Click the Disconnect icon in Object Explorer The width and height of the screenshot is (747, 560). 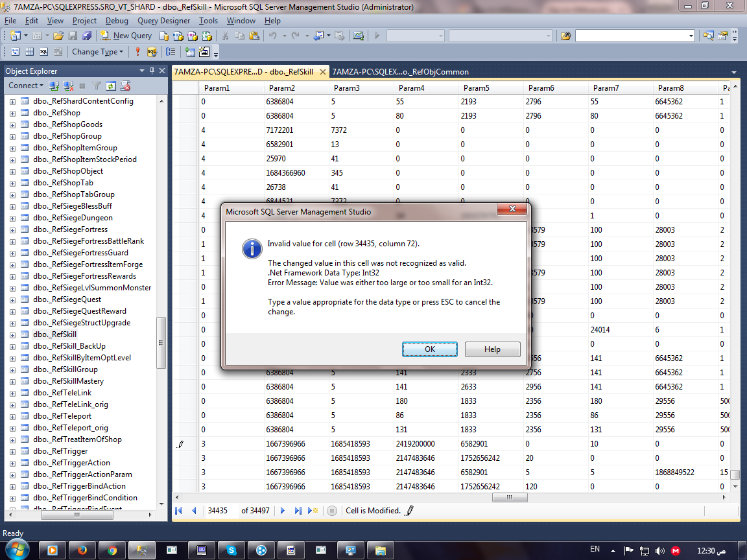click(x=69, y=86)
